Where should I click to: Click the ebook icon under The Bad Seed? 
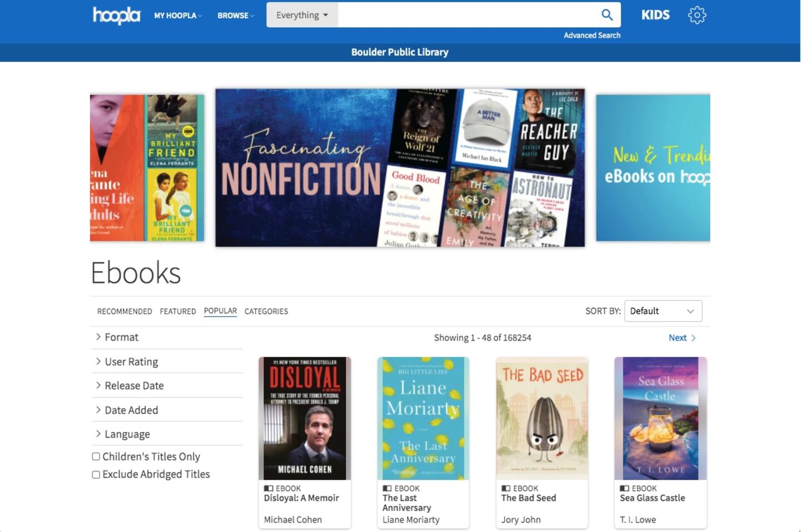point(506,488)
